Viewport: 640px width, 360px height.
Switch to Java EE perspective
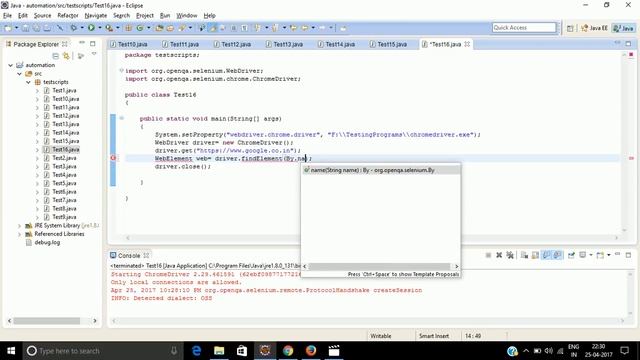(x=594, y=28)
